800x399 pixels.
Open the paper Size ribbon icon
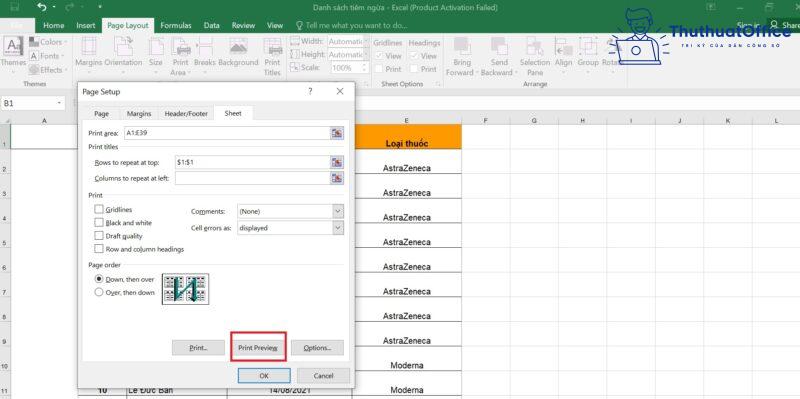point(156,47)
